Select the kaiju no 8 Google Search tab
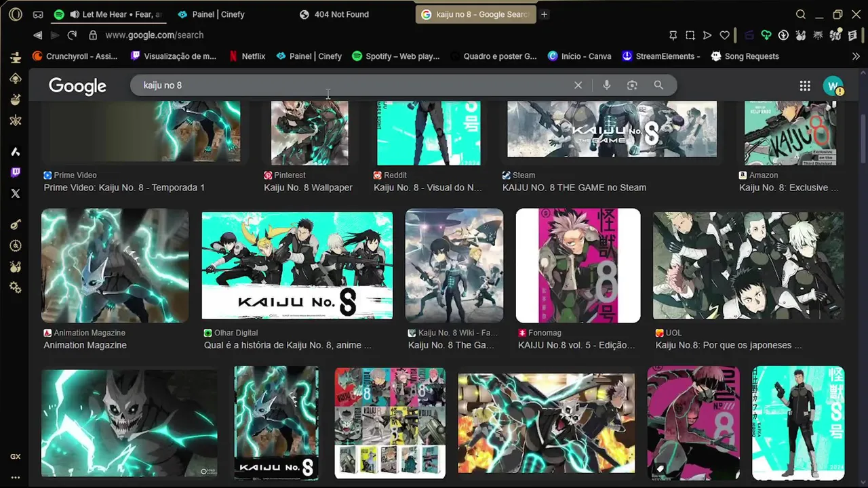The image size is (868, 488). click(476, 14)
